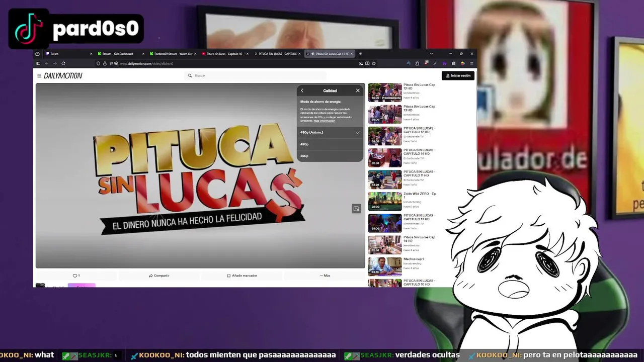644x362 pixels.
Task: Click the Compartir share button
Action: coord(159,276)
